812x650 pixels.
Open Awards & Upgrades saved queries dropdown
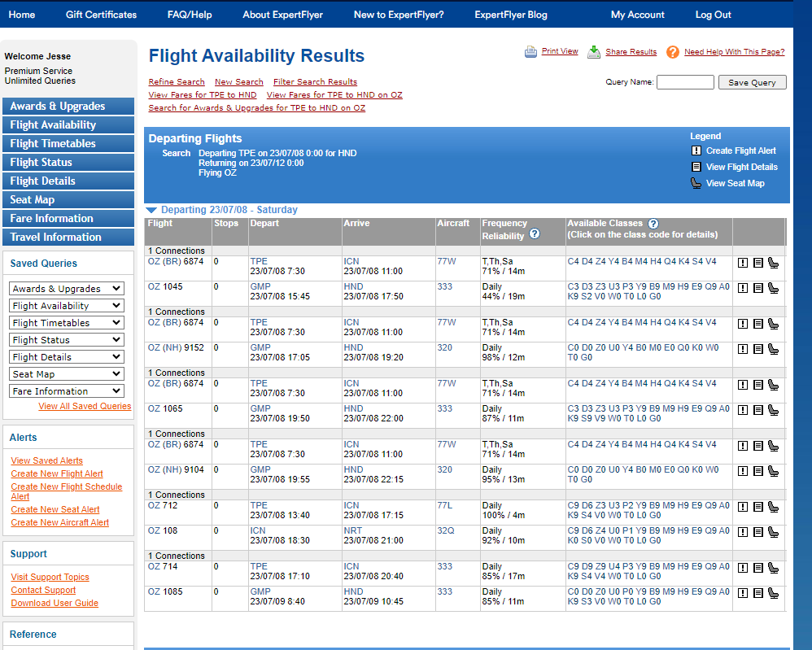pyautogui.click(x=67, y=289)
